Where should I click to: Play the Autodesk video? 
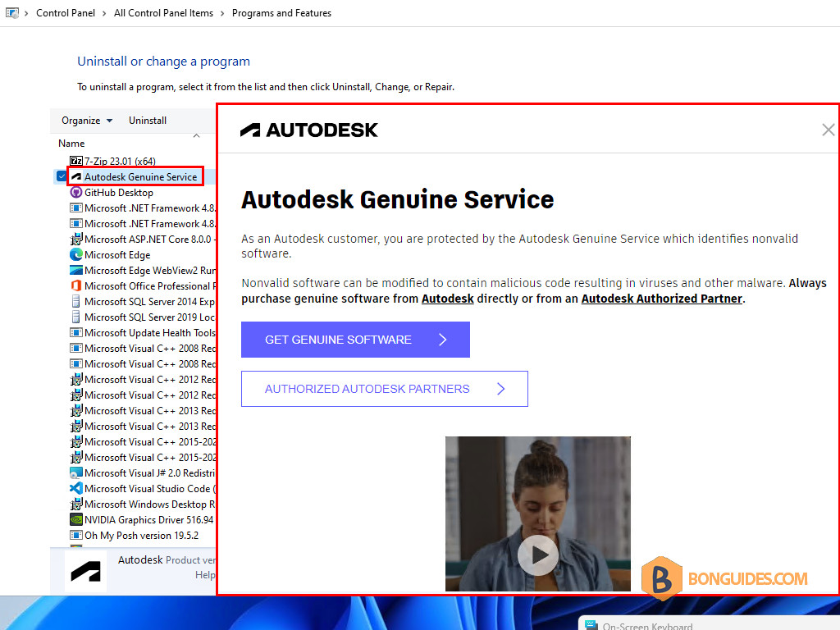pos(538,555)
